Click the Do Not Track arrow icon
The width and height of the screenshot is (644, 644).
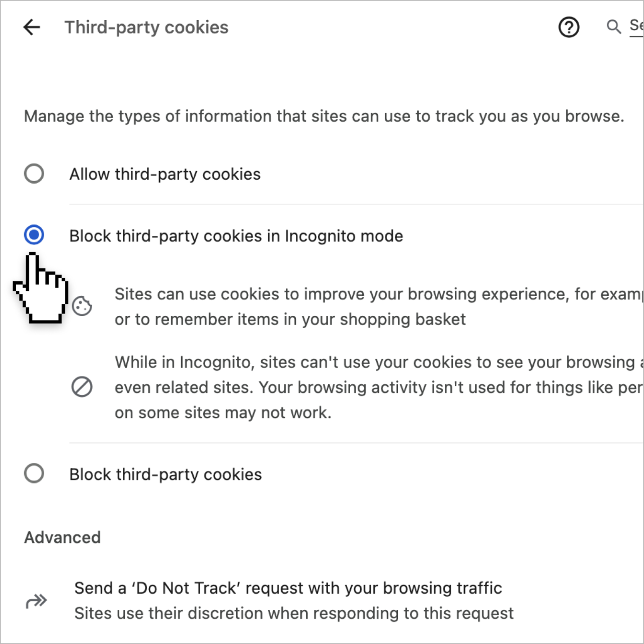[36, 601]
